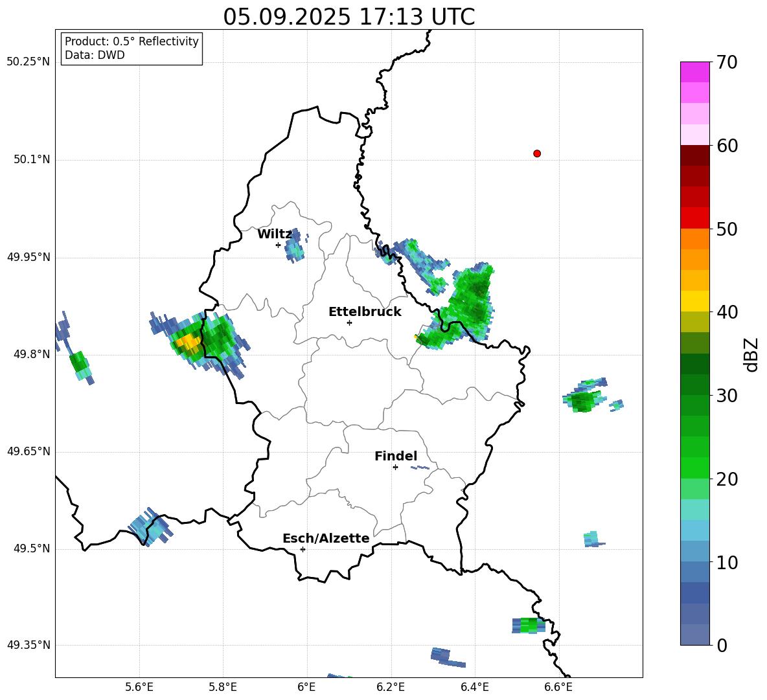Image resolution: width=767 pixels, height=700 pixels.
Task: Click the 5.8°E longitude label
Action: [x=223, y=687]
